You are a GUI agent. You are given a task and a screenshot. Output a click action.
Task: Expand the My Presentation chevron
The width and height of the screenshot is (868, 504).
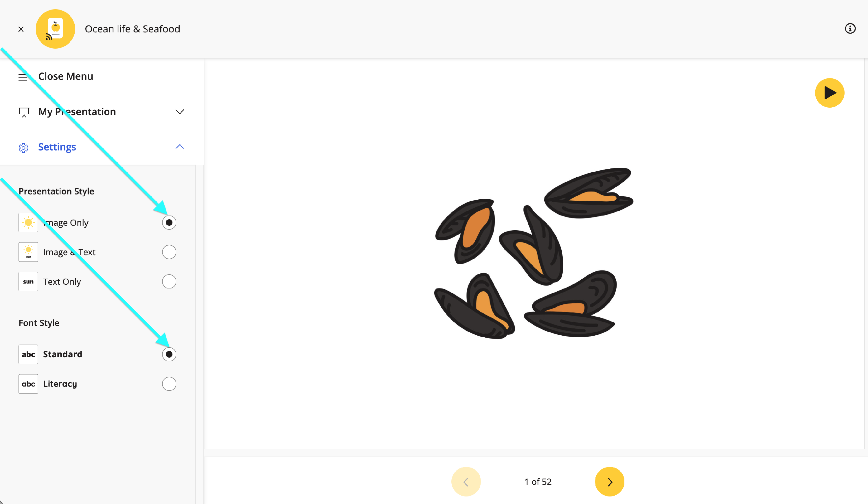pyautogui.click(x=180, y=112)
